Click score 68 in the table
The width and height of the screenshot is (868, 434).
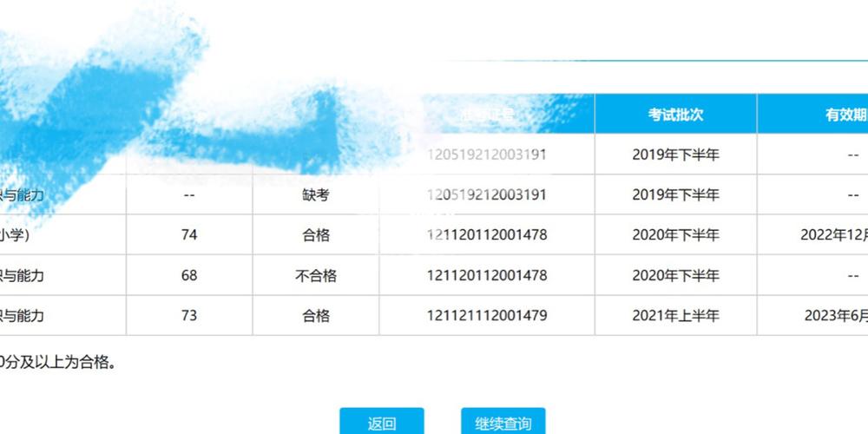click(x=189, y=275)
